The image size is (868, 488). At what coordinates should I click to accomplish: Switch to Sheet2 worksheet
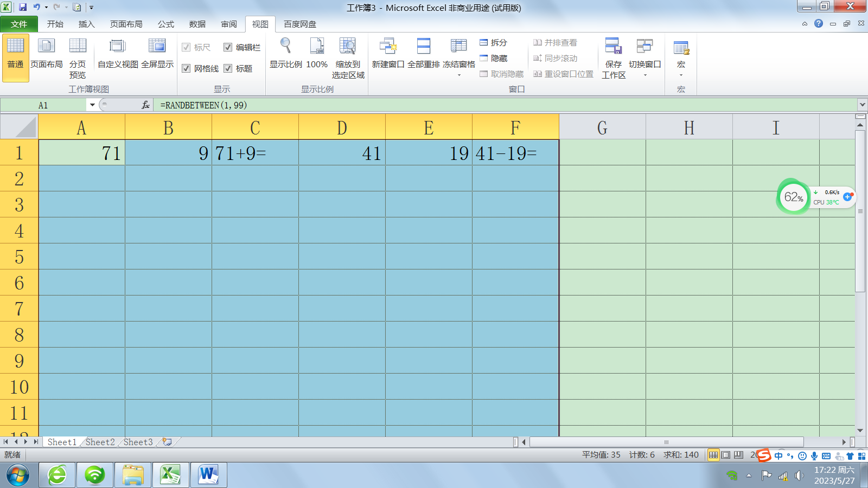(x=100, y=442)
